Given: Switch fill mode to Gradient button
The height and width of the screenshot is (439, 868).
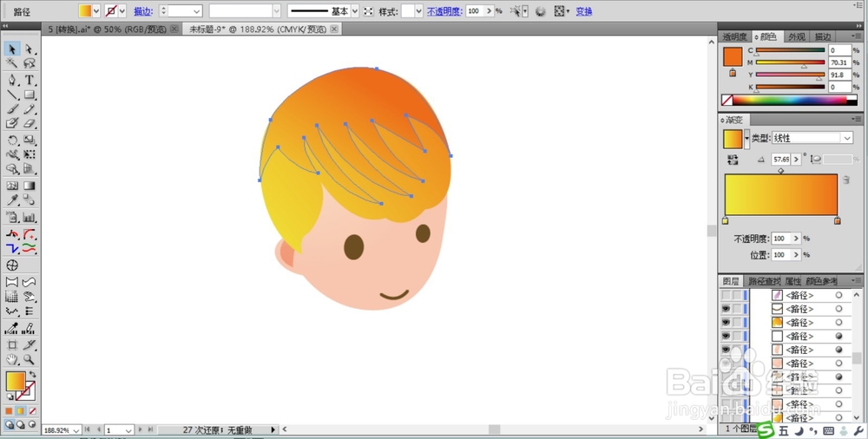Looking at the screenshot, I should click(x=21, y=410).
